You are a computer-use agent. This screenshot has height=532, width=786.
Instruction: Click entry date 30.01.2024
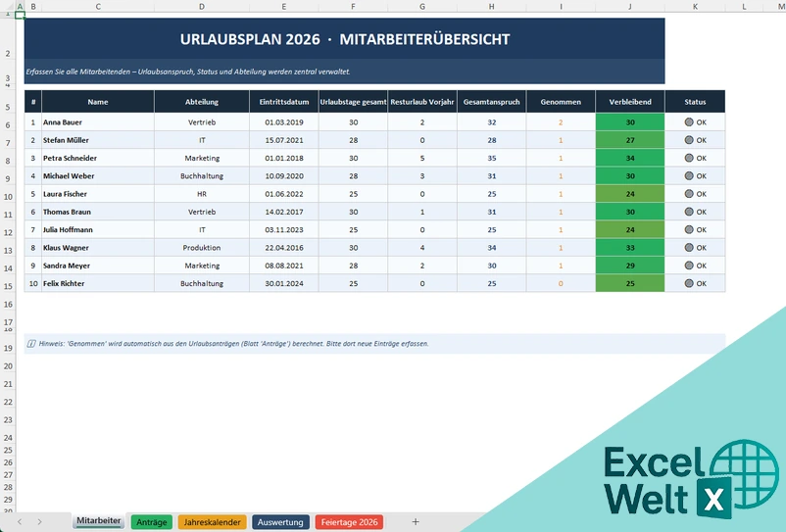coord(283,283)
